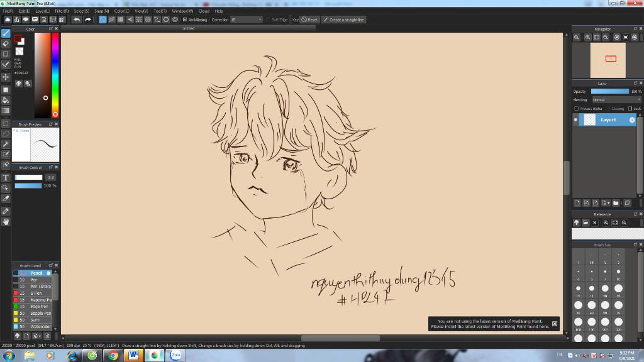Select the Hand tool
644x362 pixels.
click(x=6, y=222)
